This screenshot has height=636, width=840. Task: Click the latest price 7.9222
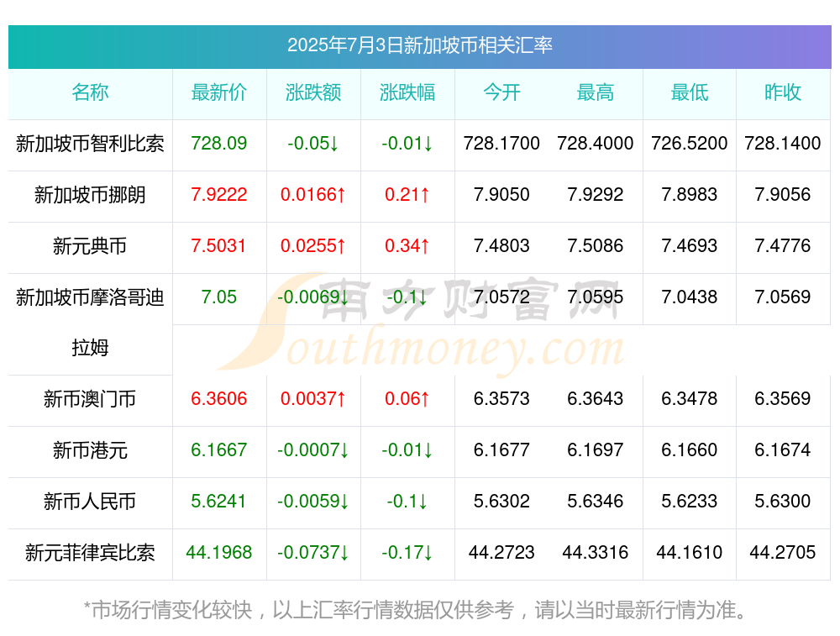pyautogui.click(x=219, y=195)
